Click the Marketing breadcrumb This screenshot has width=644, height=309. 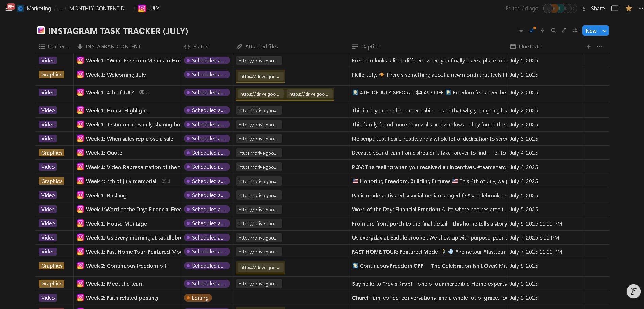click(x=38, y=9)
